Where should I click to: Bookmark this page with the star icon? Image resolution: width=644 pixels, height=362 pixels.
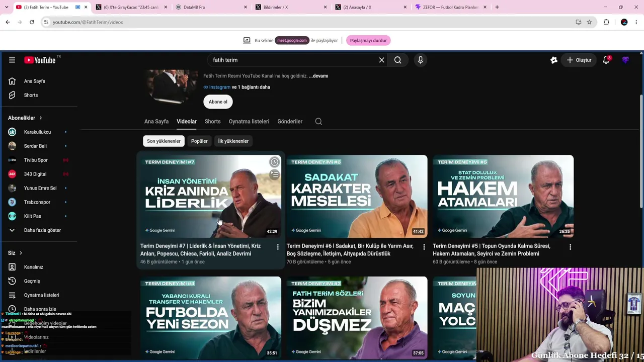(x=589, y=22)
